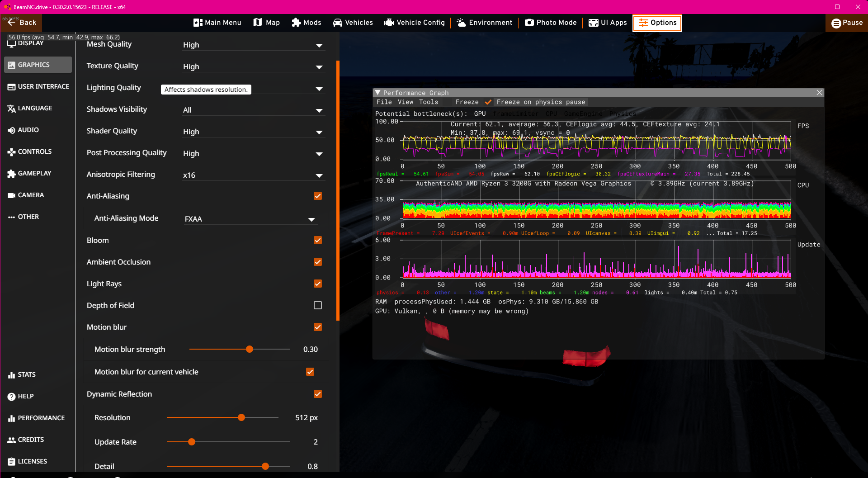Select the Audio speaker icon in sidebar

tap(11, 130)
